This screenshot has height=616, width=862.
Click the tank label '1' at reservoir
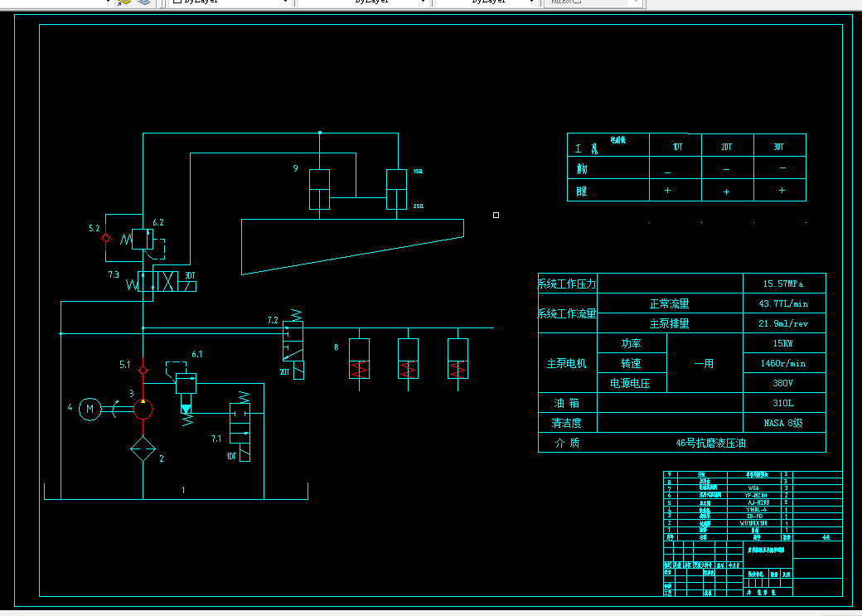click(183, 489)
